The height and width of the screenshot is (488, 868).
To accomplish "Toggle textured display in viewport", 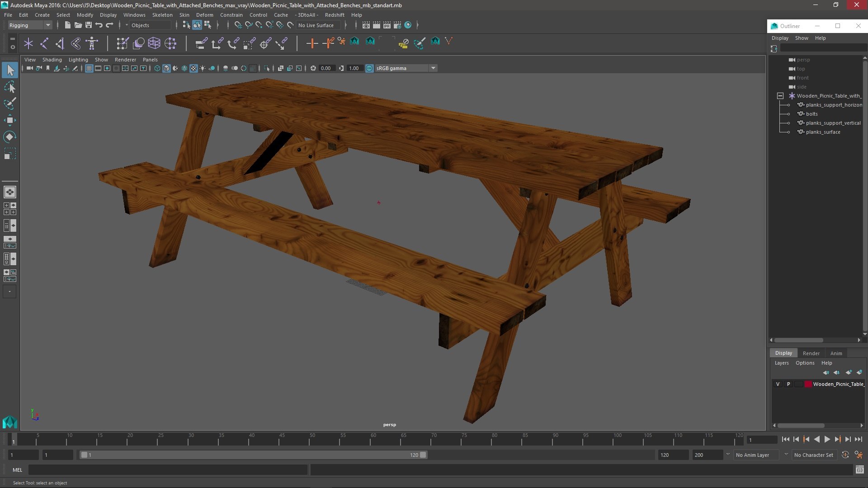I will pos(193,68).
